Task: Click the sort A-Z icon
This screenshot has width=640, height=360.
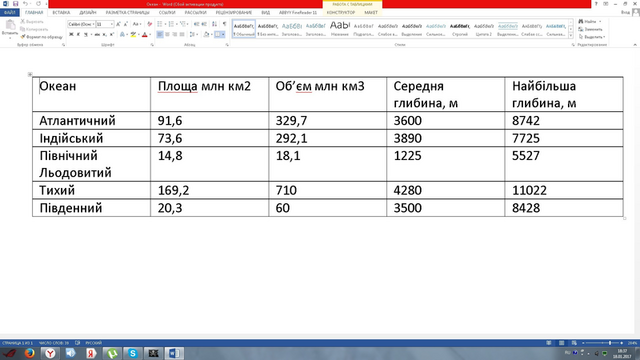Action: pos(215,24)
